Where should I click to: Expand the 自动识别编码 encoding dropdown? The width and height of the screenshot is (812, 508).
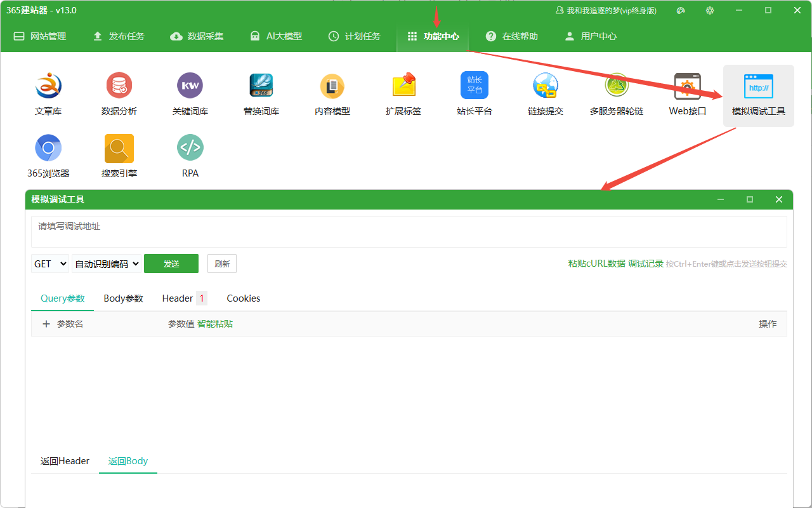click(107, 264)
